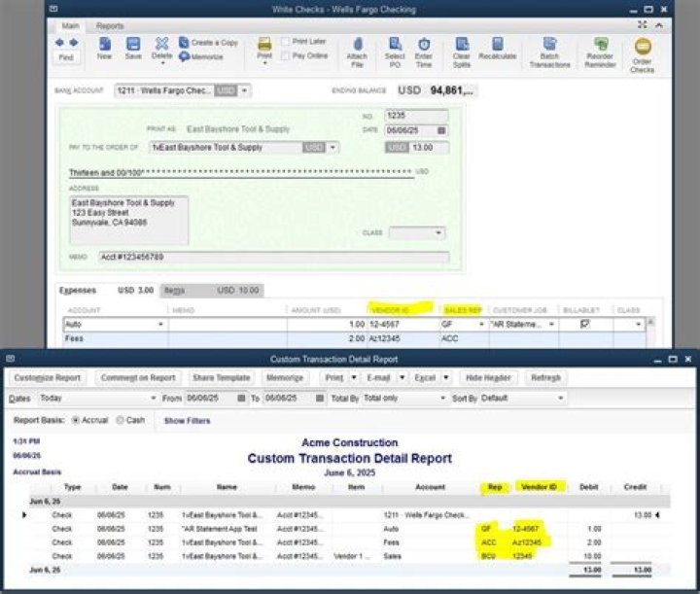Screen dimensions: 700x594
Task: Open Total By dropdown
Action: [x=443, y=398]
